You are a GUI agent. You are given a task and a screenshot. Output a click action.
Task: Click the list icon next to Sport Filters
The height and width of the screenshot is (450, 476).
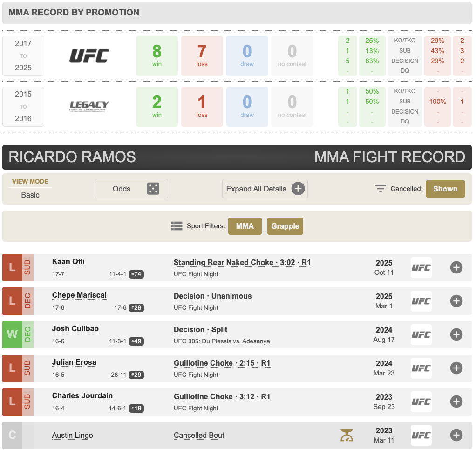(177, 226)
